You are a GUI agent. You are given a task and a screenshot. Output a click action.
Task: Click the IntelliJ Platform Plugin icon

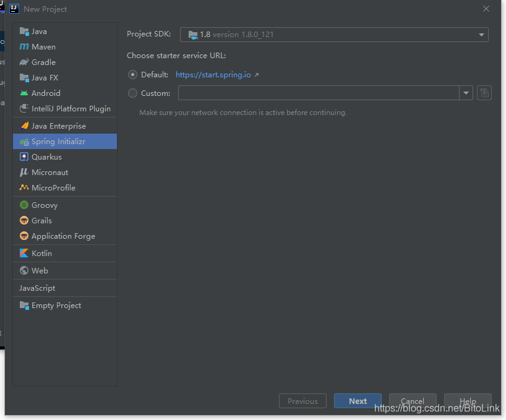[x=24, y=108]
